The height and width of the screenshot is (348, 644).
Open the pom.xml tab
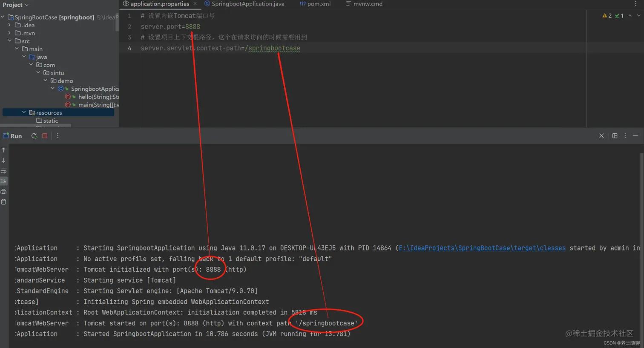point(315,4)
